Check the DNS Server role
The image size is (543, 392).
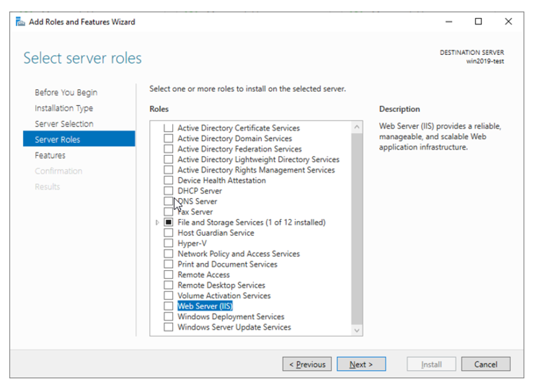point(168,201)
